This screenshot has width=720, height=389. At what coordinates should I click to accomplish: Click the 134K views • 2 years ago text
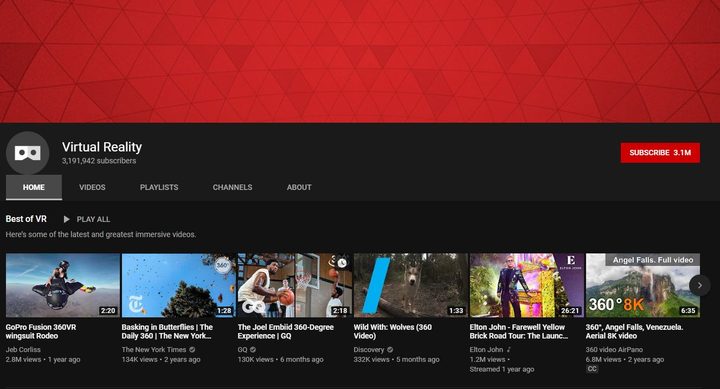click(x=161, y=359)
